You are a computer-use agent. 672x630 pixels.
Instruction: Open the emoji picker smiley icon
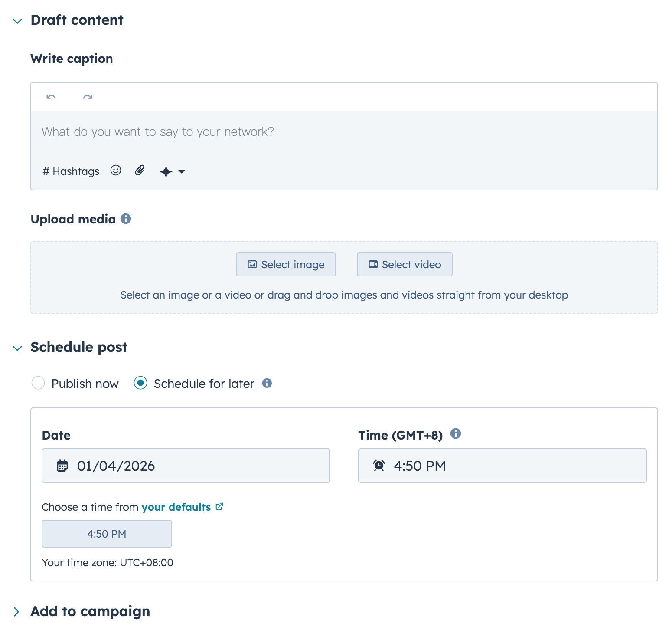[x=116, y=171]
